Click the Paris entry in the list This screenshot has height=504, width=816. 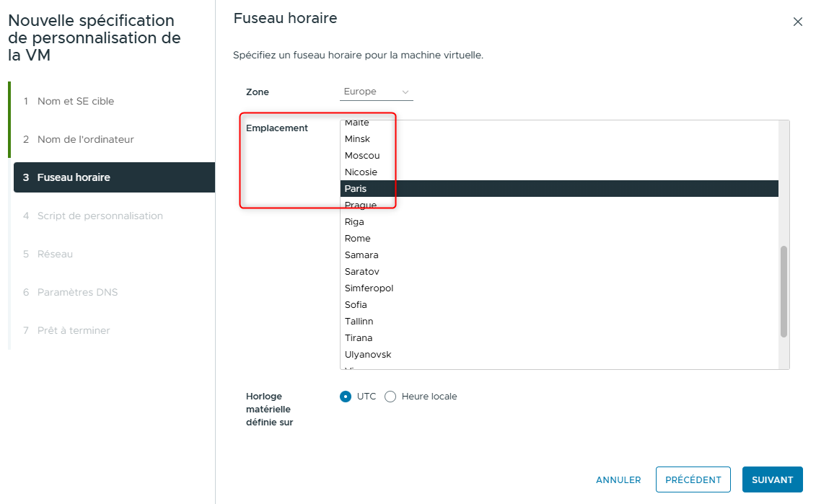(356, 189)
